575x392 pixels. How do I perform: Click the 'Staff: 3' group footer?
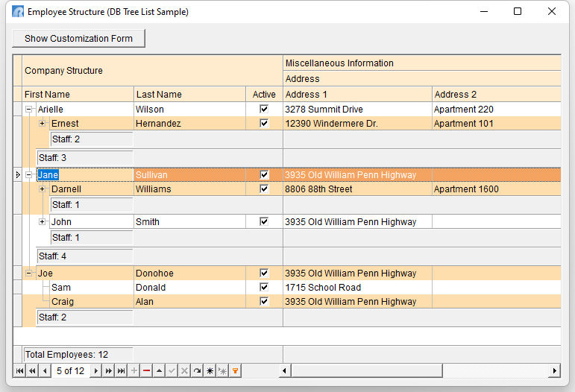(x=85, y=157)
